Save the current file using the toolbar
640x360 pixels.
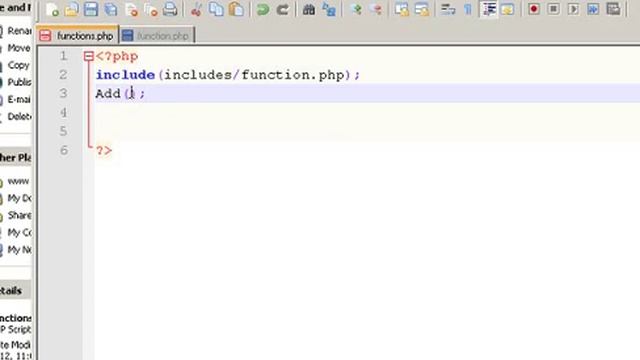point(91,9)
